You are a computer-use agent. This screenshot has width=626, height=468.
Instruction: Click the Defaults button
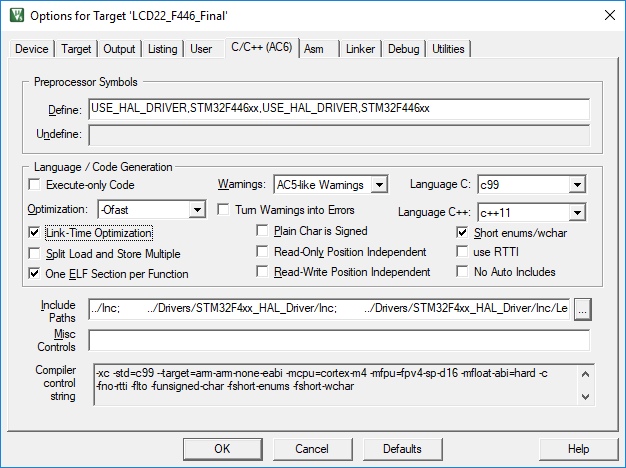pyautogui.click(x=401, y=448)
